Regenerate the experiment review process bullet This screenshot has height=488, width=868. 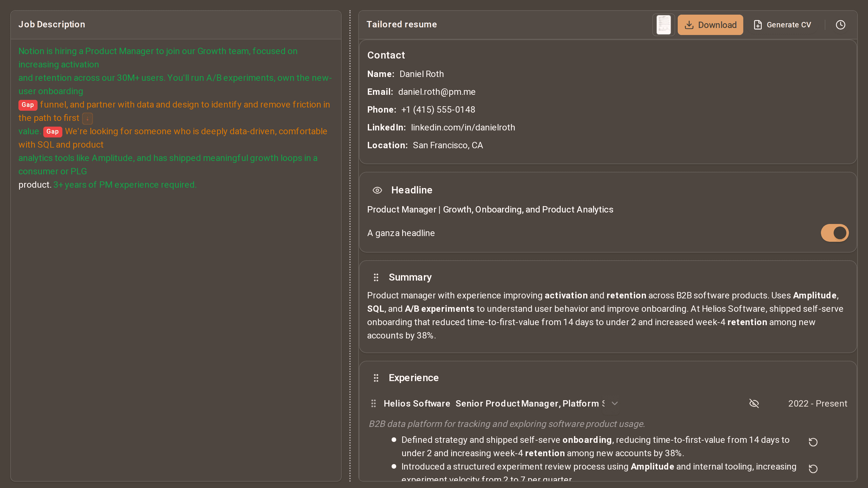(x=813, y=469)
